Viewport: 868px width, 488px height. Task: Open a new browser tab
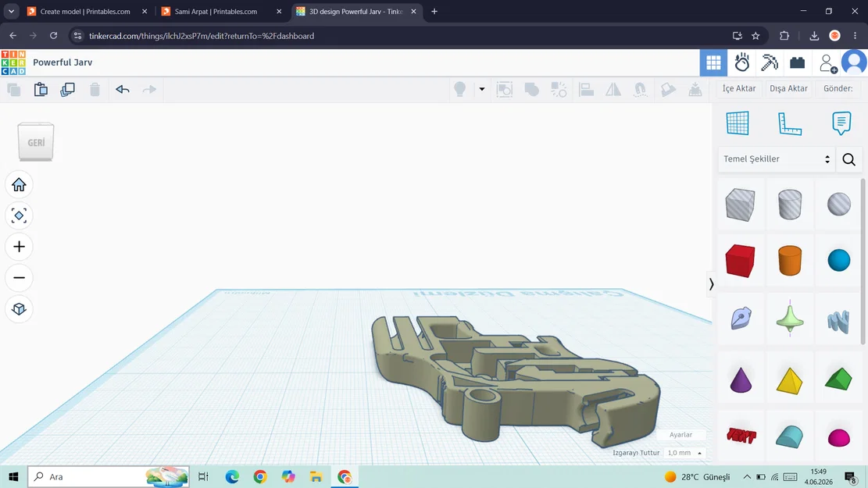point(434,11)
